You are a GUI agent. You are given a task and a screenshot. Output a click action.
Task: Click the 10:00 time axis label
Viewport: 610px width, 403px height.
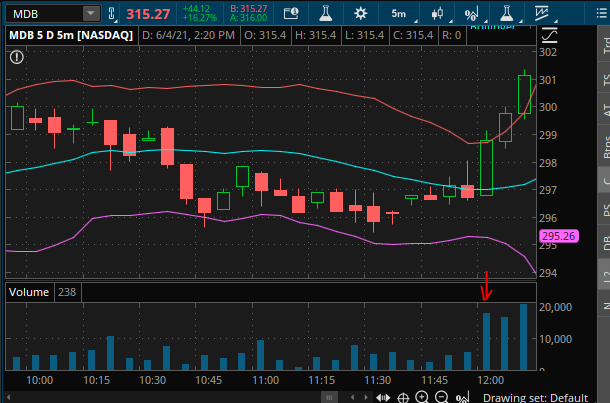tap(39, 380)
